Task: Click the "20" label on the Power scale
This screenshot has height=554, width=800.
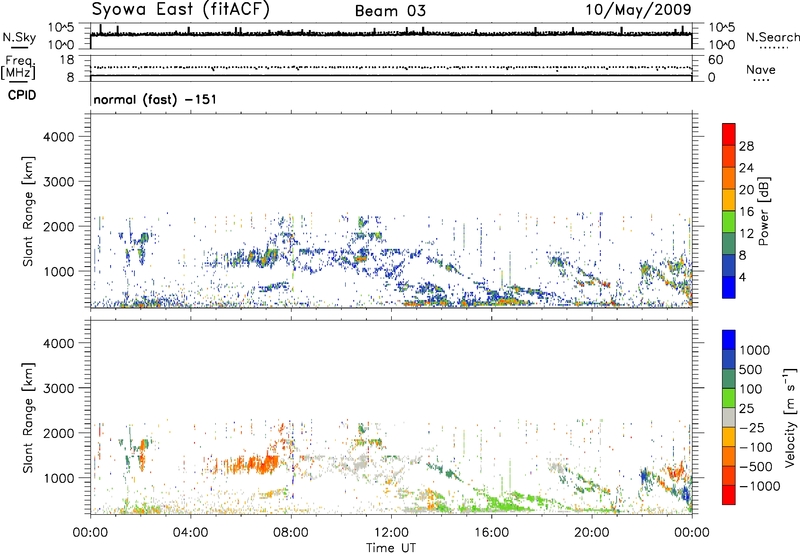Action: (x=746, y=190)
